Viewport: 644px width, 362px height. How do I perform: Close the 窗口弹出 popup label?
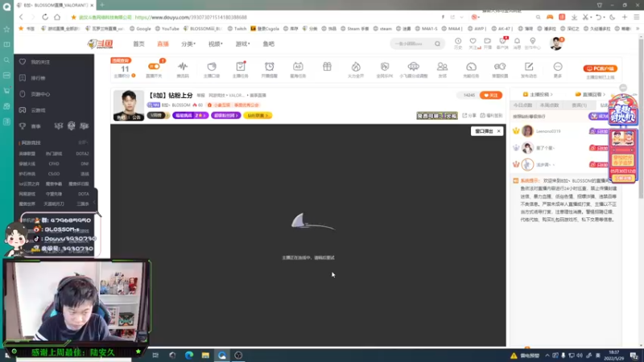(x=498, y=131)
